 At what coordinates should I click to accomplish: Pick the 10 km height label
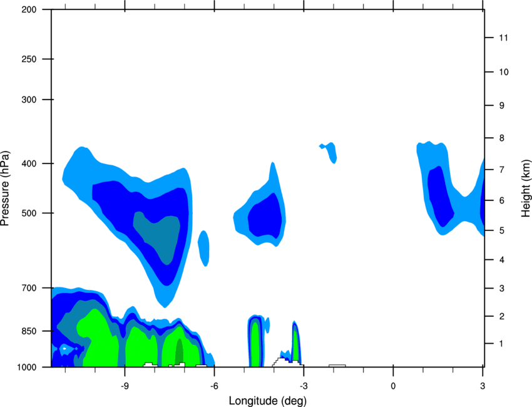504,72
